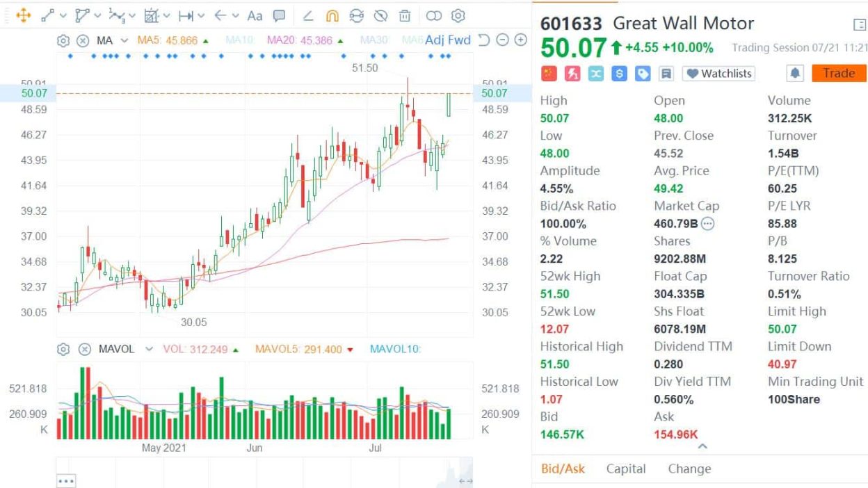The width and height of the screenshot is (868, 488).
Task: Reset the chart view with undo icon
Action: 485,40
